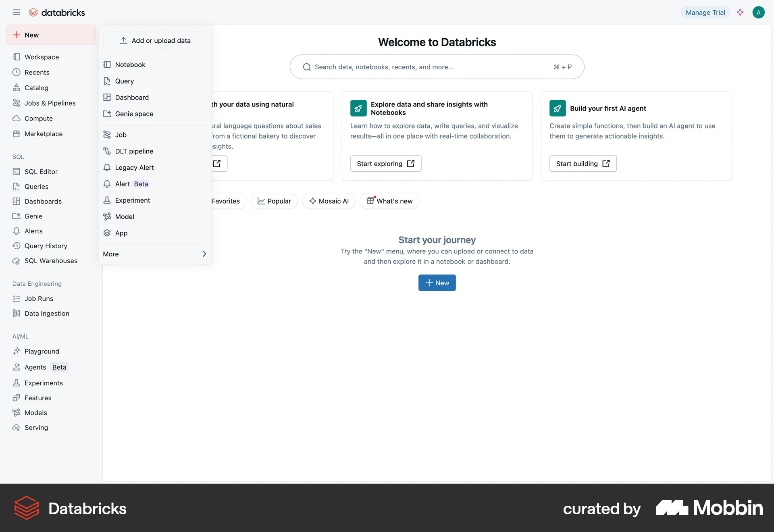Open Data Ingestion in the sidebar
This screenshot has height=532, width=774.
tap(46, 313)
